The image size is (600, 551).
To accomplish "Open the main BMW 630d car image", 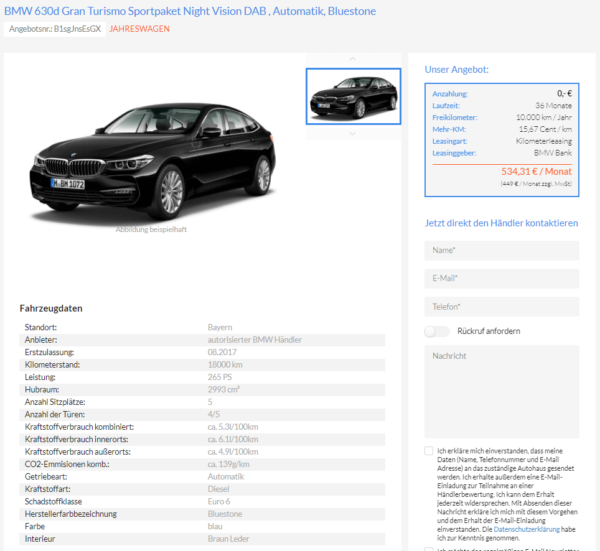I will pyautogui.click(x=152, y=161).
